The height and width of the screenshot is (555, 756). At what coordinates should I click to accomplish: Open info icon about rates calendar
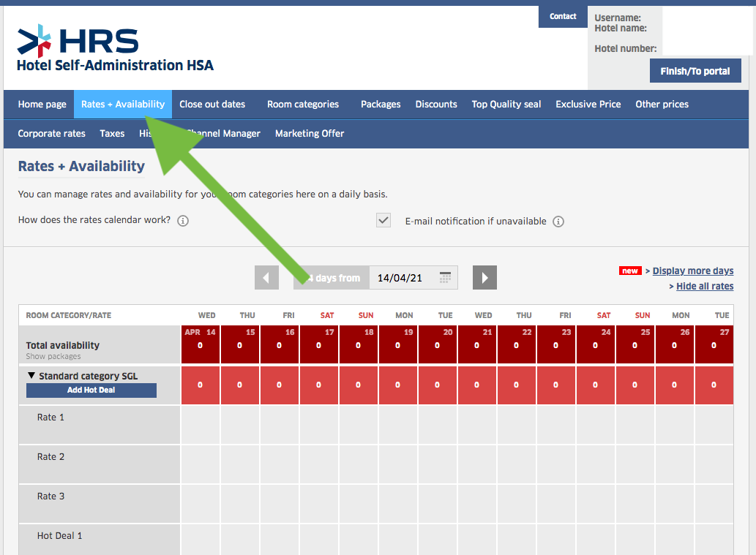pyautogui.click(x=183, y=221)
